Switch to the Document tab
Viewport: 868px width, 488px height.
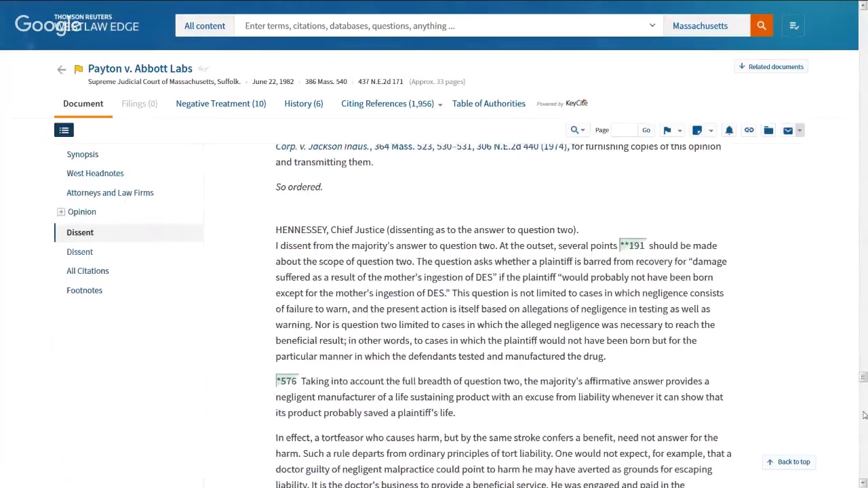coord(83,104)
